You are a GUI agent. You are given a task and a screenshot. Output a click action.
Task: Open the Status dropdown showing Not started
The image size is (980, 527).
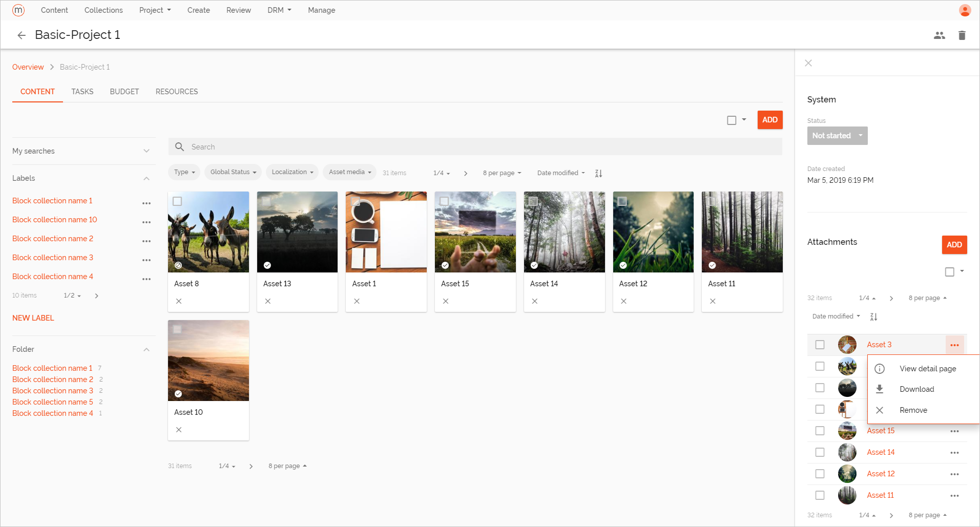point(837,135)
